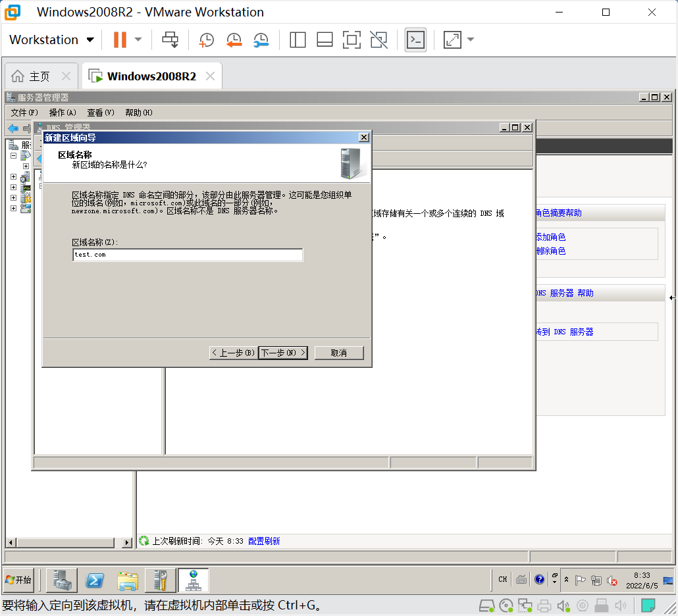Select the DNS Manager taskbar icon
The width and height of the screenshot is (678, 616).
tap(194, 580)
